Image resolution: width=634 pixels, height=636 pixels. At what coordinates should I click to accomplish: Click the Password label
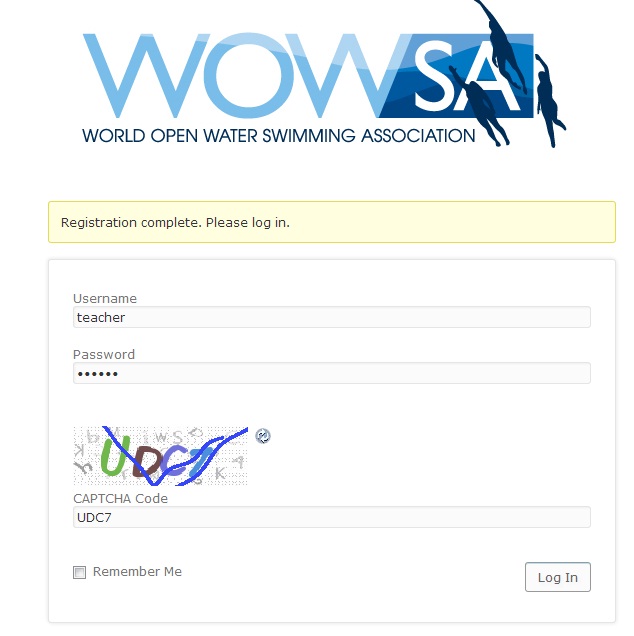click(104, 355)
